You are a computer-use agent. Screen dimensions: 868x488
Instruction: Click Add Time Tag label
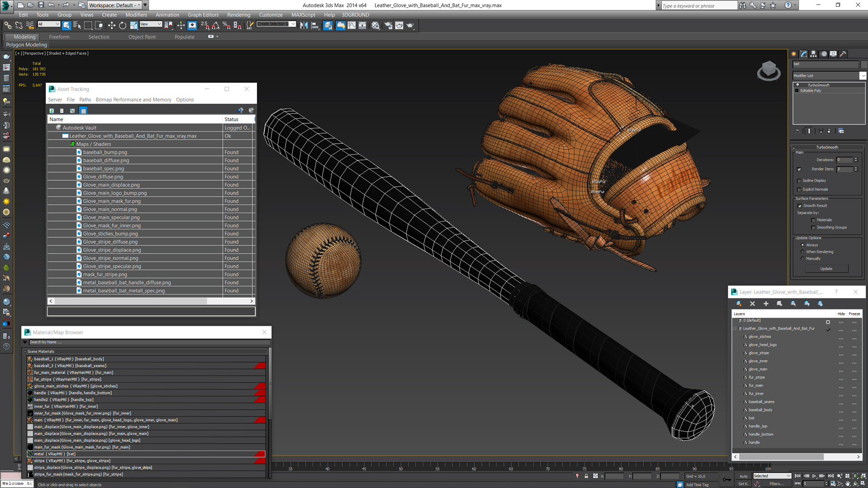click(x=697, y=485)
